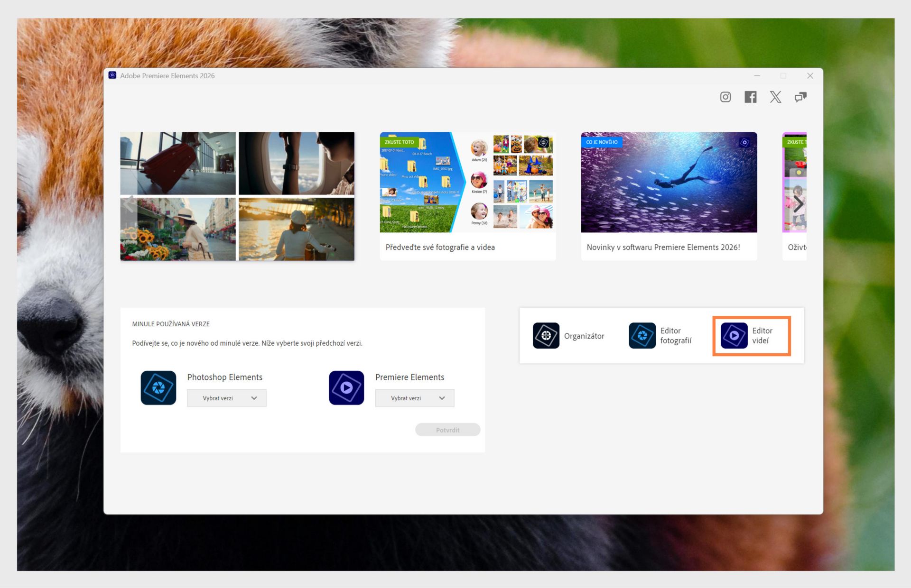Click the Photoshop Elements product name text
Screen dimensions: 911x588
point(225,377)
